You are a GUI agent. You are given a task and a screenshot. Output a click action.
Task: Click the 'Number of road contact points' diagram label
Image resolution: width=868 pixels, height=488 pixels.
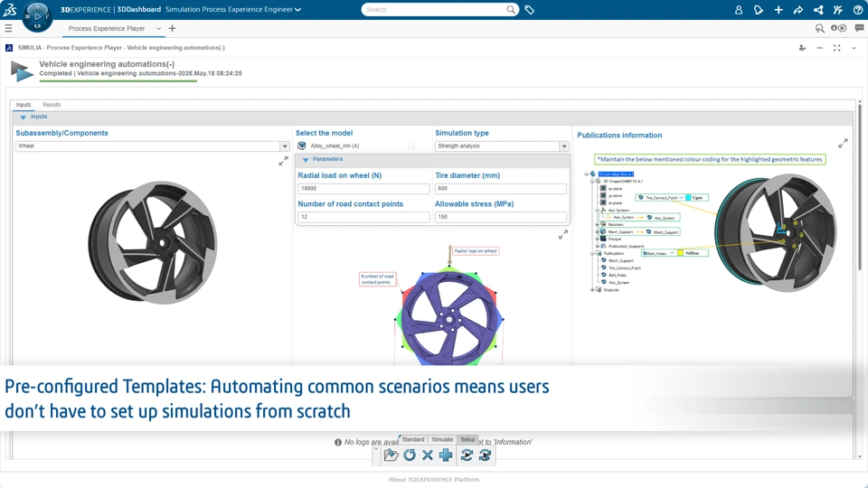[377, 279]
